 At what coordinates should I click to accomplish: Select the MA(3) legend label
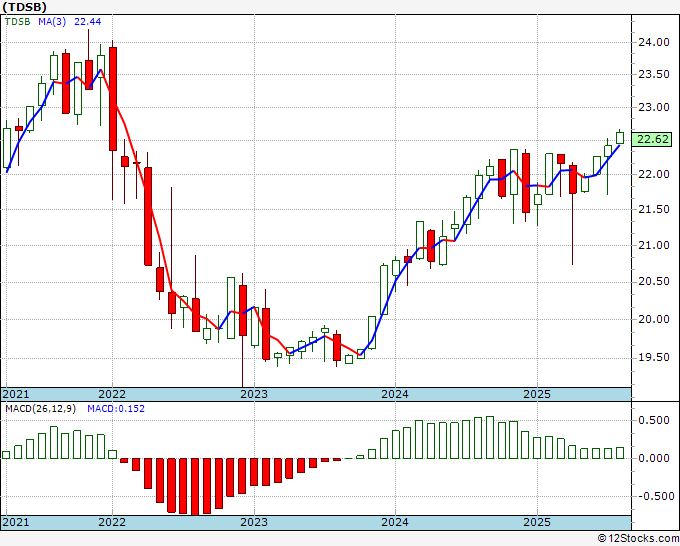tap(52, 22)
